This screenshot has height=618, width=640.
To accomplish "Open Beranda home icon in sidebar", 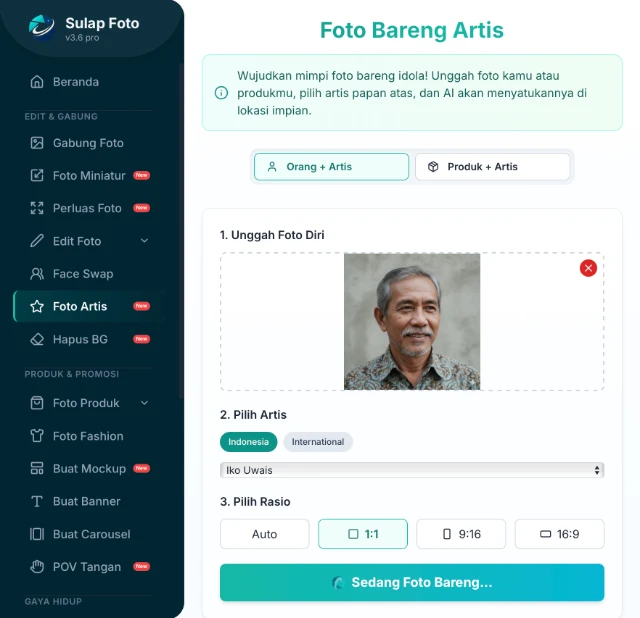I will click(x=37, y=82).
